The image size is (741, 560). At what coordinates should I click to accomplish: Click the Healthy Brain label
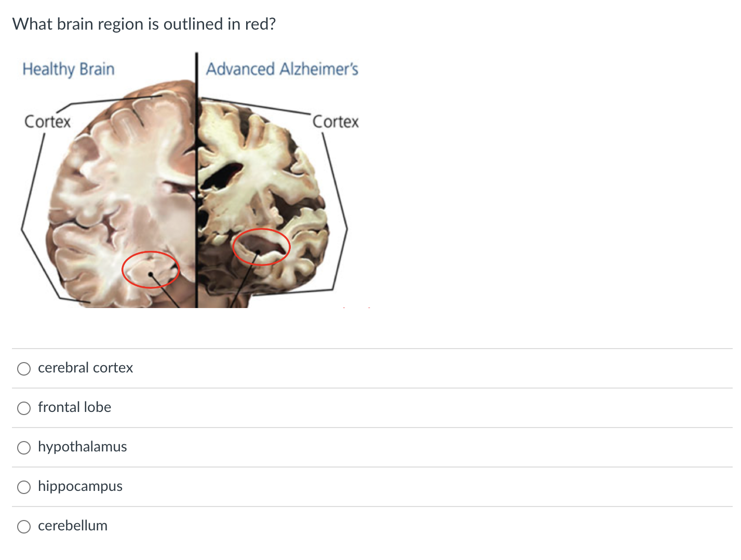[x=68, y=69]
